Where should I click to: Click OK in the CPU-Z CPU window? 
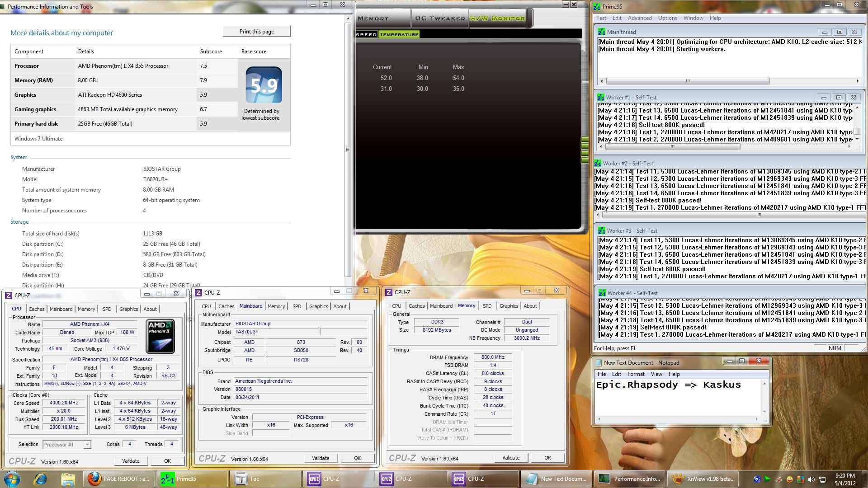(x=167, y=461)
